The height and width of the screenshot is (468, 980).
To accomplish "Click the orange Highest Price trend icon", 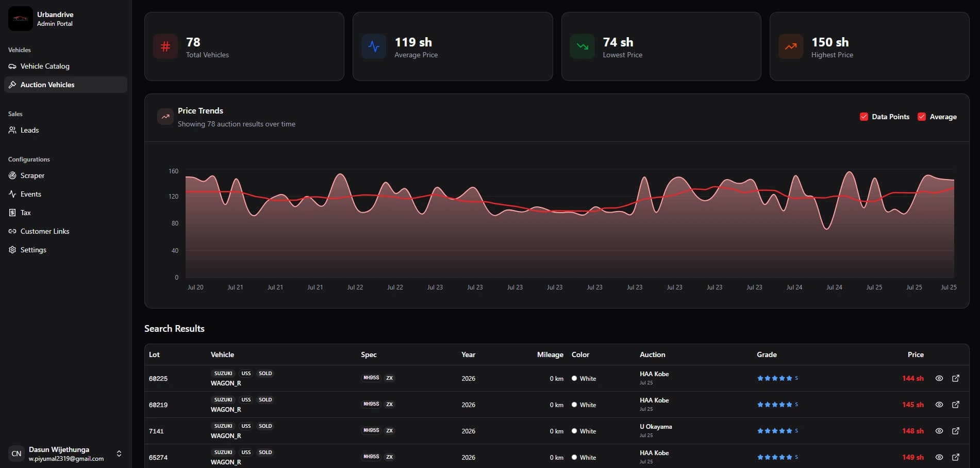I will [791, 47].
